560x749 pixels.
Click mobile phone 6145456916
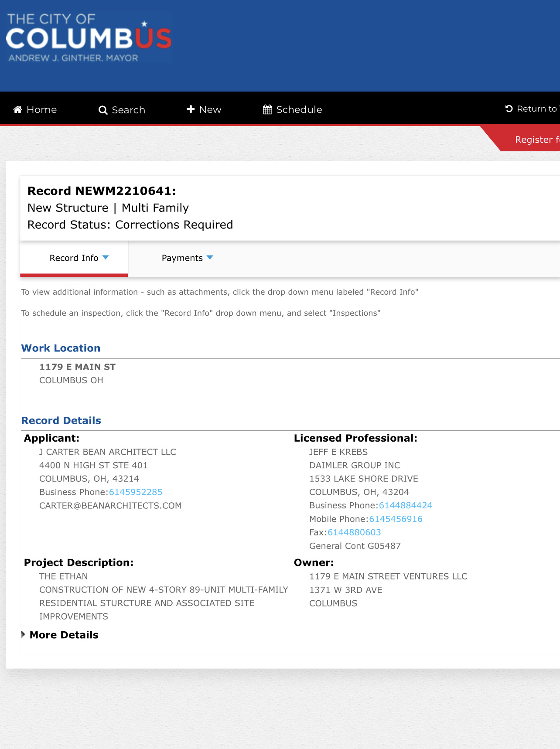(x=396, y=519)
